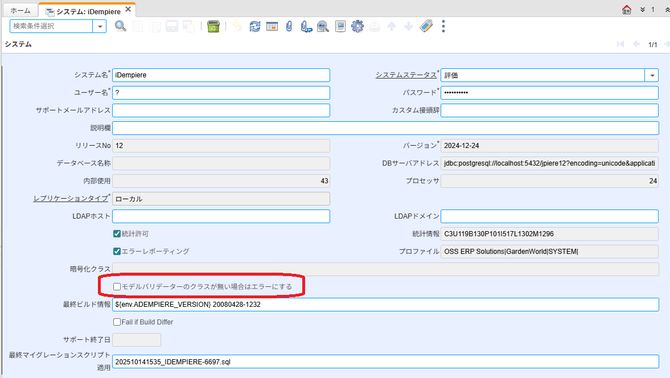Click the サポートメールアドレス input field

pyautogui.click(x=221, y=110)
